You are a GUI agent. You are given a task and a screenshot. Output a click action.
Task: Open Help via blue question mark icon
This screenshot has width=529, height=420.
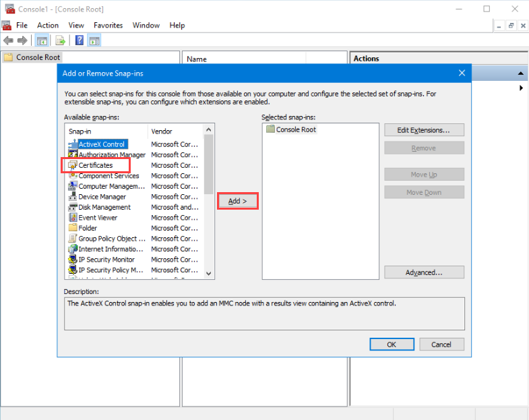click(80, 40)
